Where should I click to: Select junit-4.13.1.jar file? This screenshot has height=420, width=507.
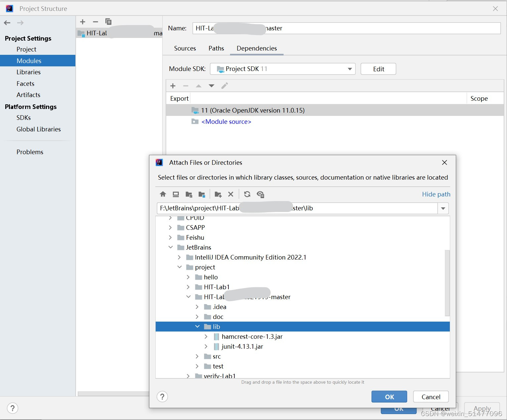242,346
